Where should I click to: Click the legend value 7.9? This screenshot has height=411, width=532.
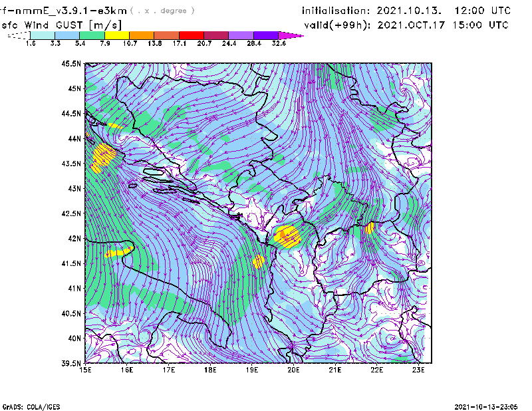pyautogui.click(x=105, y=43)
